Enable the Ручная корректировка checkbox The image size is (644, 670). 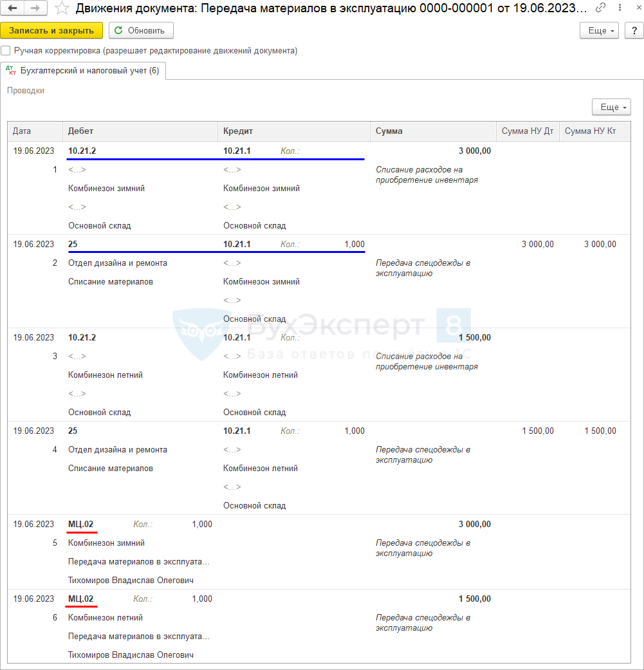point(6,50)
